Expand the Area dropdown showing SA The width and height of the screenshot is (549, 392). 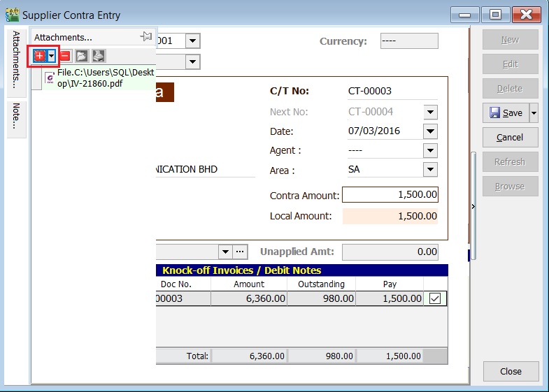pos(430,170)
